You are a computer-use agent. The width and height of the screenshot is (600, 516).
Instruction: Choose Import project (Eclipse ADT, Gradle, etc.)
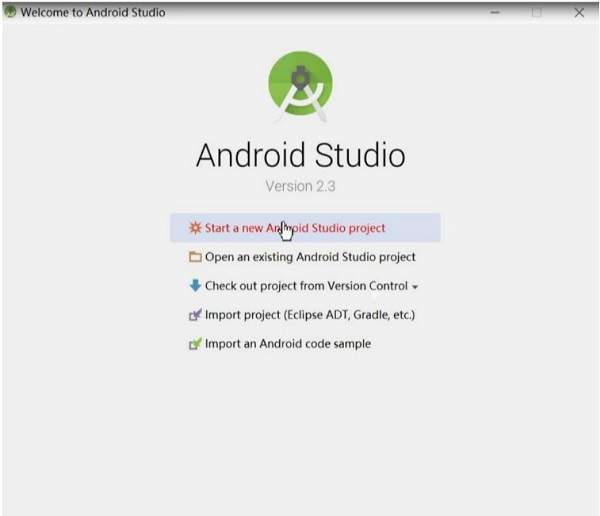(310, 315)
